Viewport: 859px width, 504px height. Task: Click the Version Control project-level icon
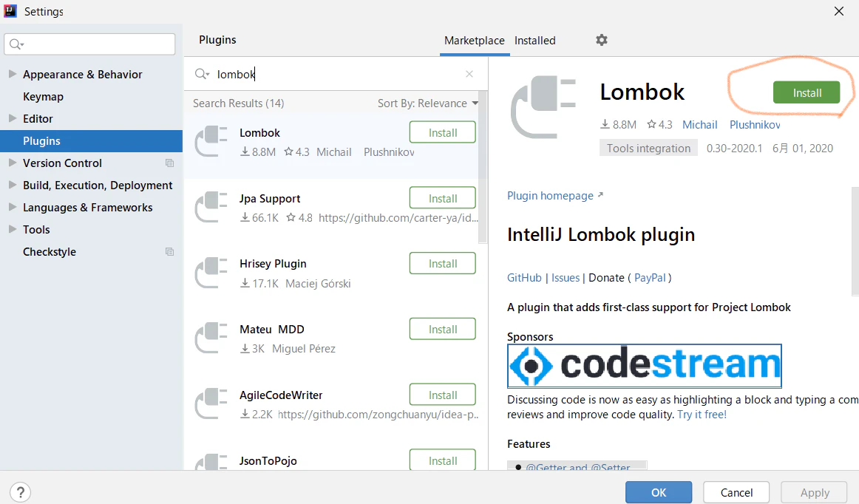170,163
